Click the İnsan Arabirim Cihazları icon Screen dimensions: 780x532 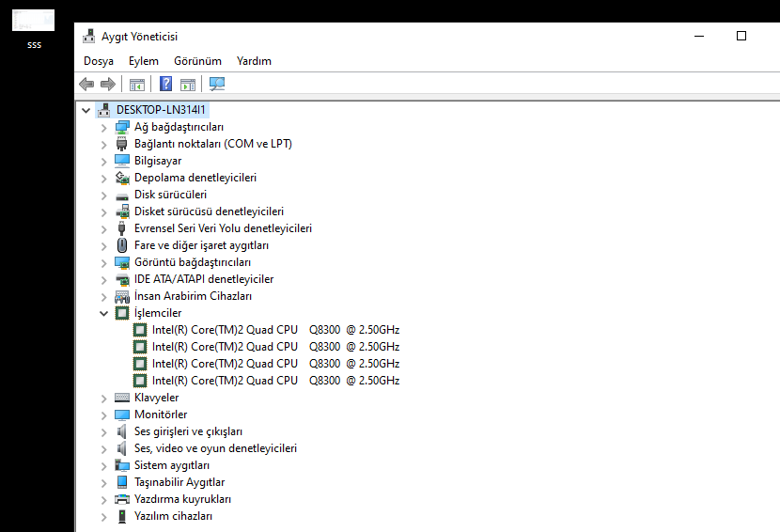(122, 297)
